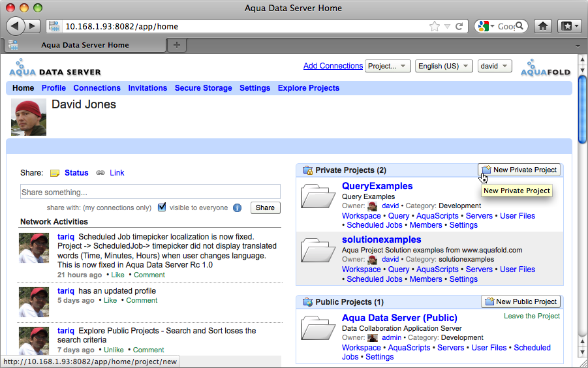Open the Profile tab

pyautogui.click(x=54, y=88)
